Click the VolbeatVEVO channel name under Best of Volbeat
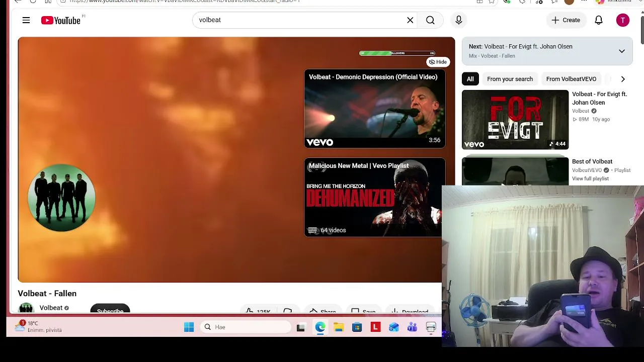 587,170
